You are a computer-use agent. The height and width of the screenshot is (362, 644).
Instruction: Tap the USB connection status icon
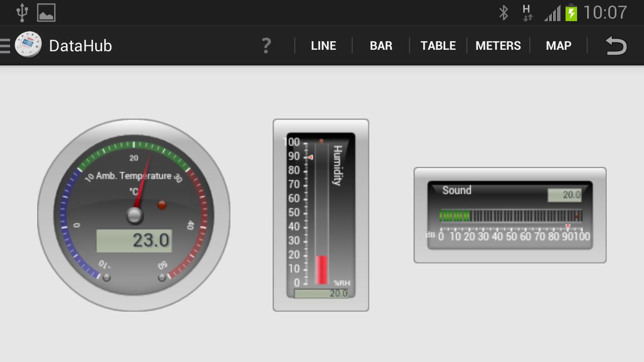pyautogui.click(x=22, y=13)
